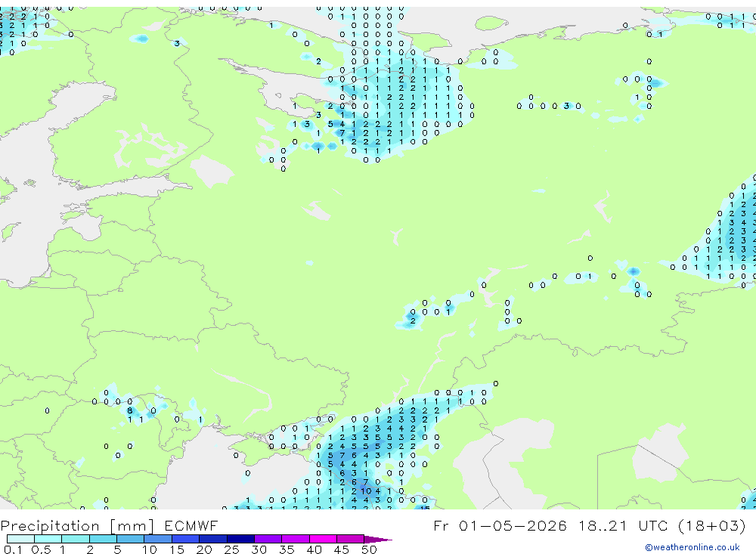
Task: Select the violet swatch between 30 and 35
Action: point(268,539)
